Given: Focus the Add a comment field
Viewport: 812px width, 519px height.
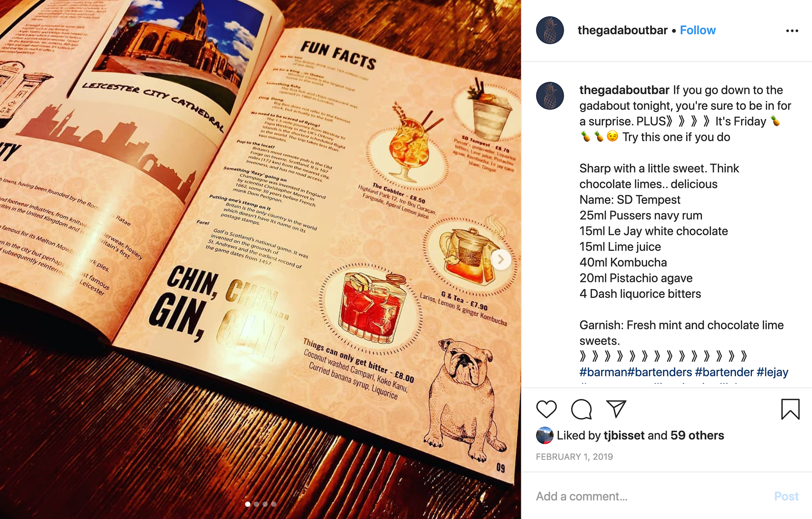Looking at the screenshot, I should tap(651, 496).
